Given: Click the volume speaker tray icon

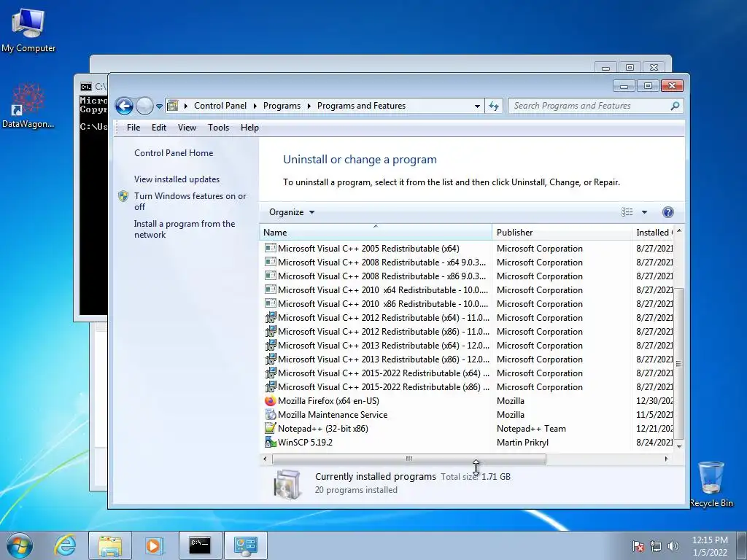Looking at the screenshot, I should (673, 546).
